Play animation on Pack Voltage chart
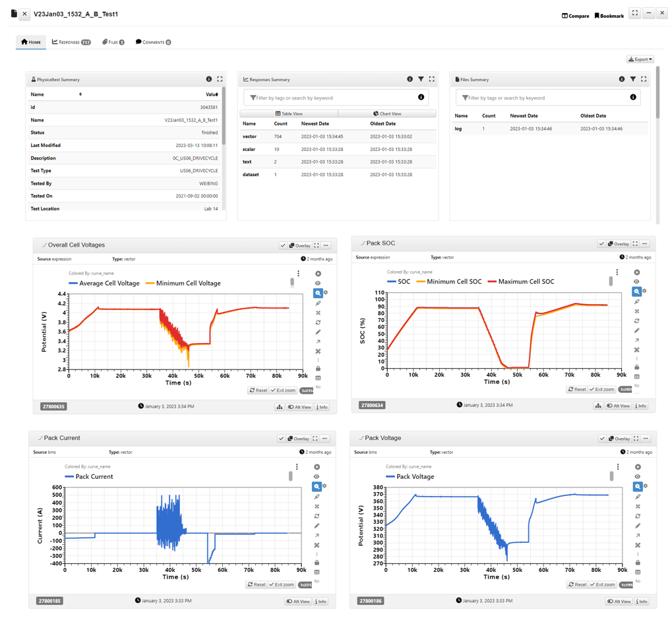This screenshot has height=620, width=672. [x=638, y=467]
